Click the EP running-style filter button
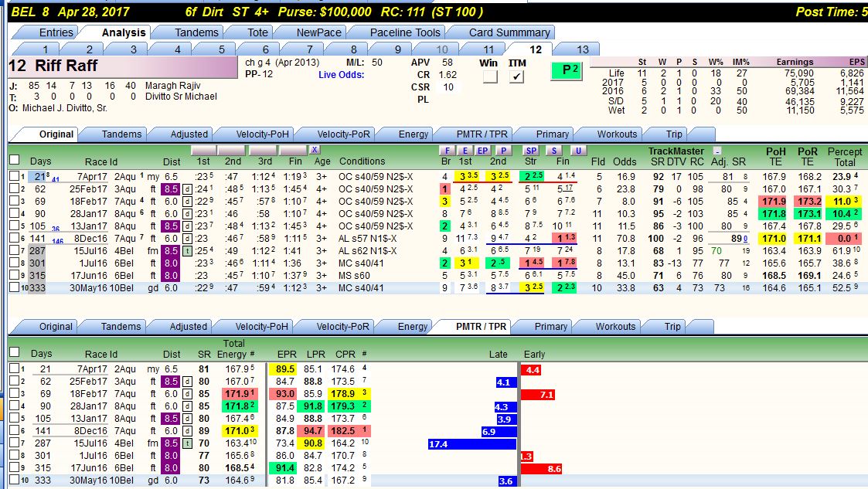This screenshot has width=868, height=489. [483, 151]
